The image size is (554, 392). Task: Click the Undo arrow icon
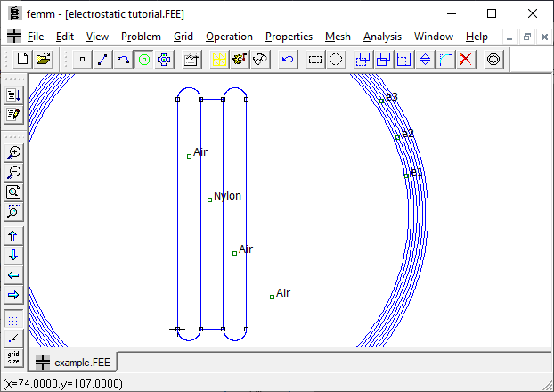pos(287,60)
